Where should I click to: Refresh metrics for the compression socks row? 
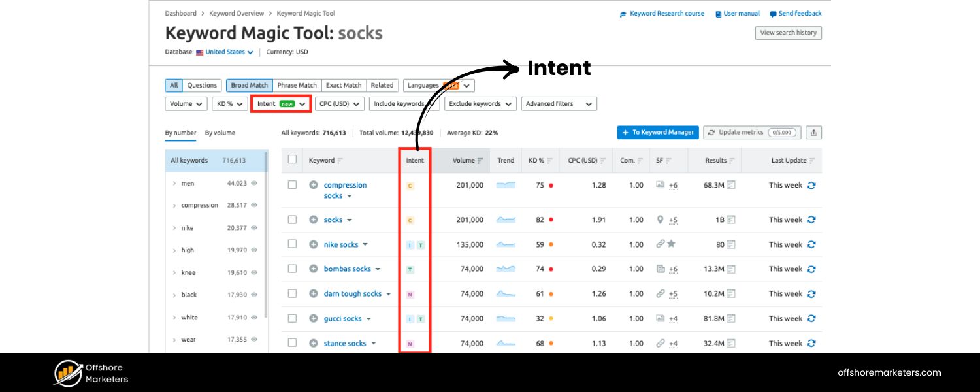point(811,185)
